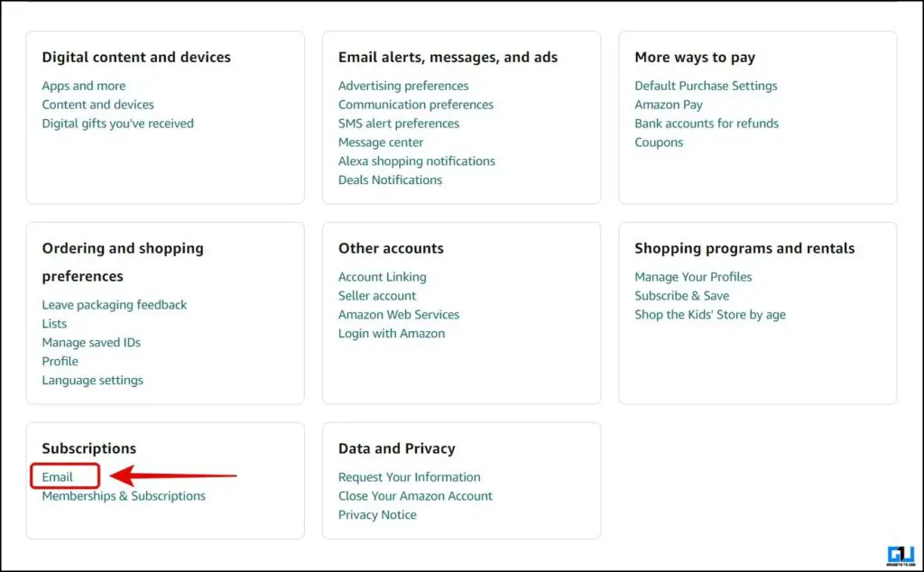Open Content and devices
Viewport: 924px width, 572px height.
[97, 105]
